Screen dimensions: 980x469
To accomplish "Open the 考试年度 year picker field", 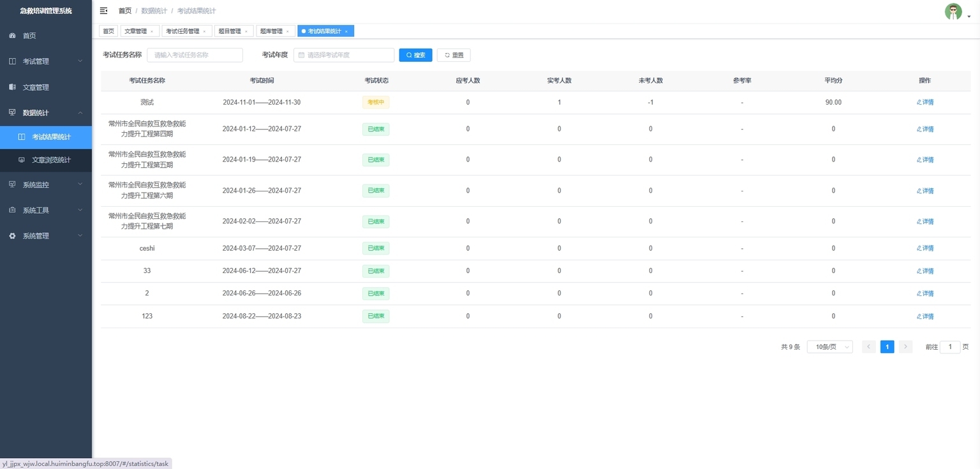I will [x=344, y=56].
